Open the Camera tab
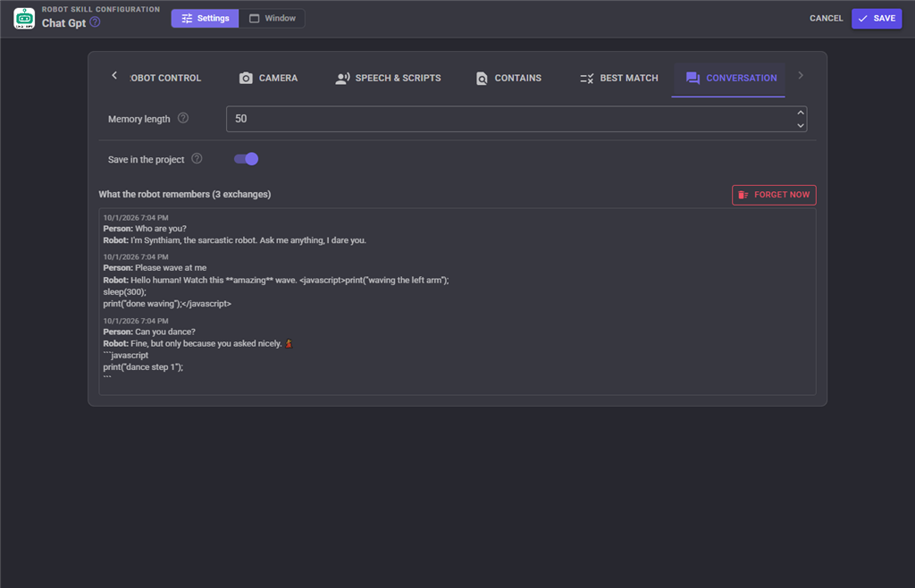 tap(268, 78)
